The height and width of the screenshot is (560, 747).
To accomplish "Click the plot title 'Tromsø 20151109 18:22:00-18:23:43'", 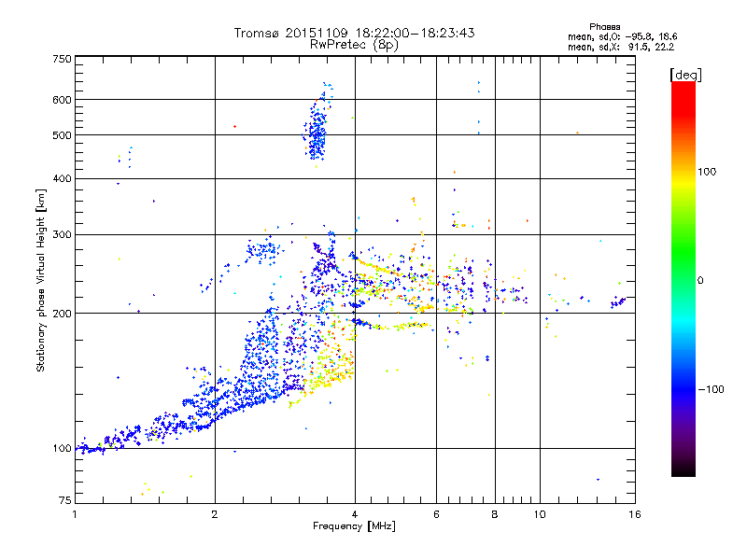I will click(354, 33).
